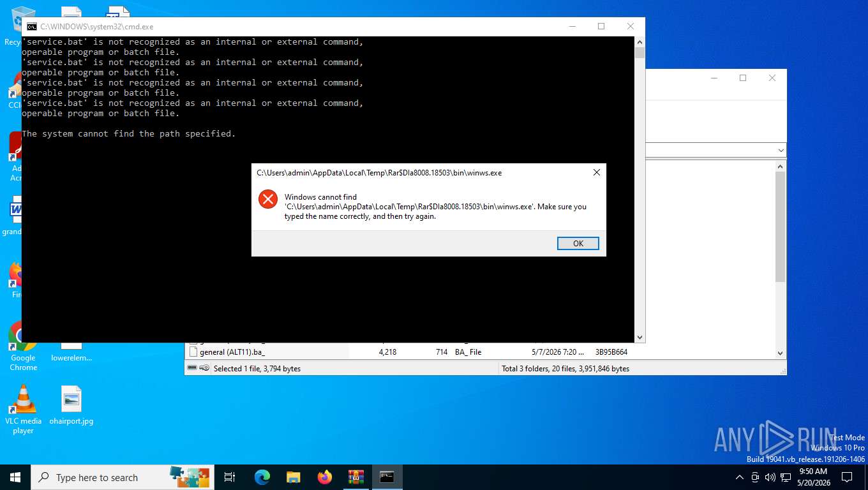Switch to WinRAR taskbar button

tap(355, 477)
